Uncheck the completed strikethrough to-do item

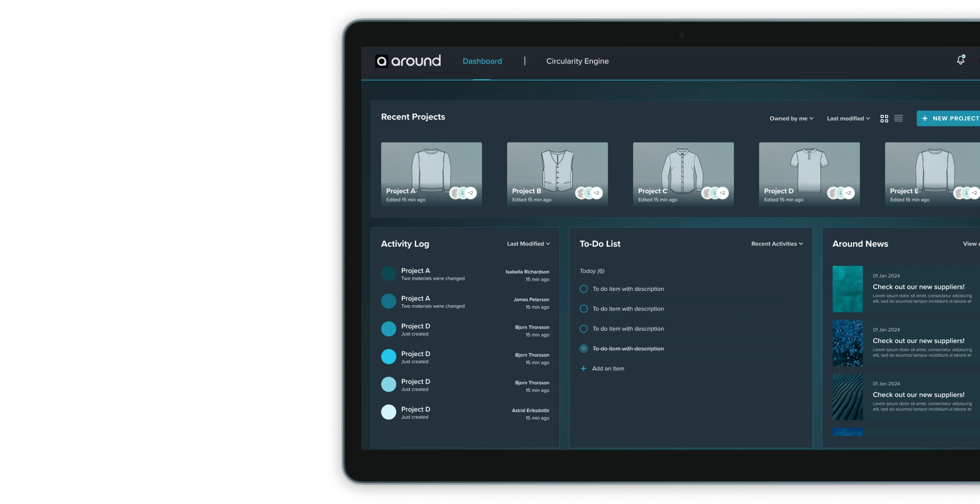point(583,348)
